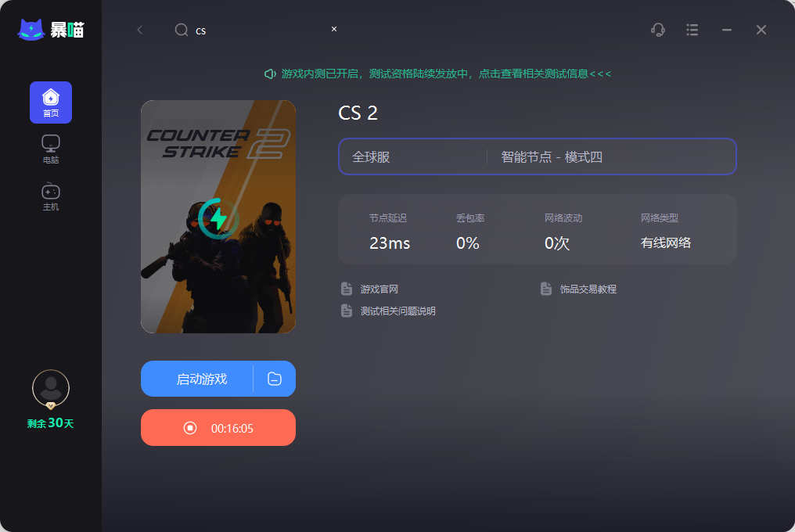
Task: Switch to the 主机 console tab
Action: point(51,196)
